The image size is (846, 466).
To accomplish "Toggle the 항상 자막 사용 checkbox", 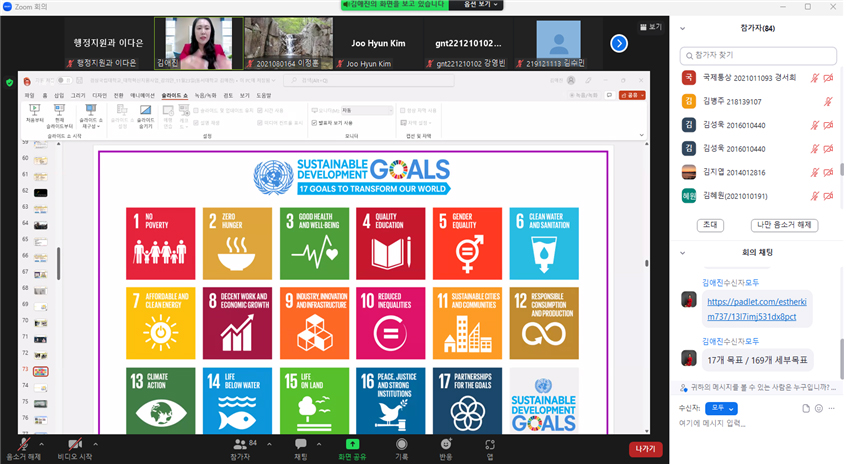I will tap(403, 111).
